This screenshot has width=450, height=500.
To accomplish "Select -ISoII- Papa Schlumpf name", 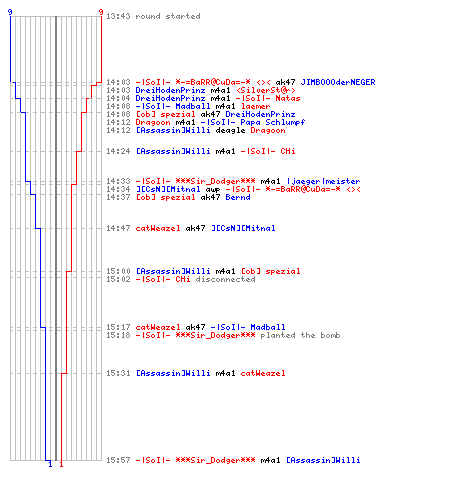I will click(253, 122).
